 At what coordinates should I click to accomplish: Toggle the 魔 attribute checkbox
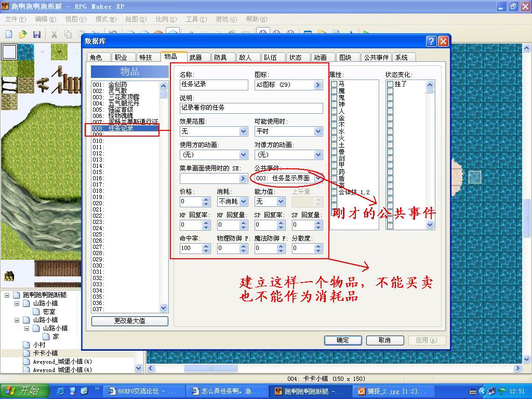(334, 91)
